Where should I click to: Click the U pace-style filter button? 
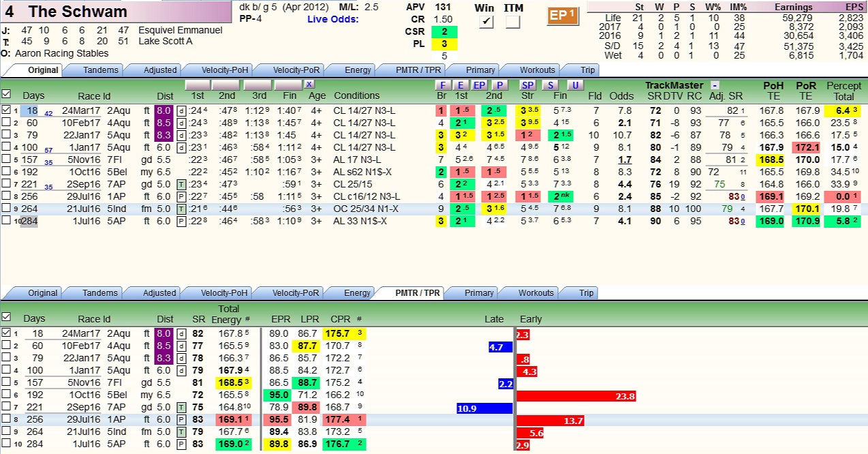click(576, 85)
